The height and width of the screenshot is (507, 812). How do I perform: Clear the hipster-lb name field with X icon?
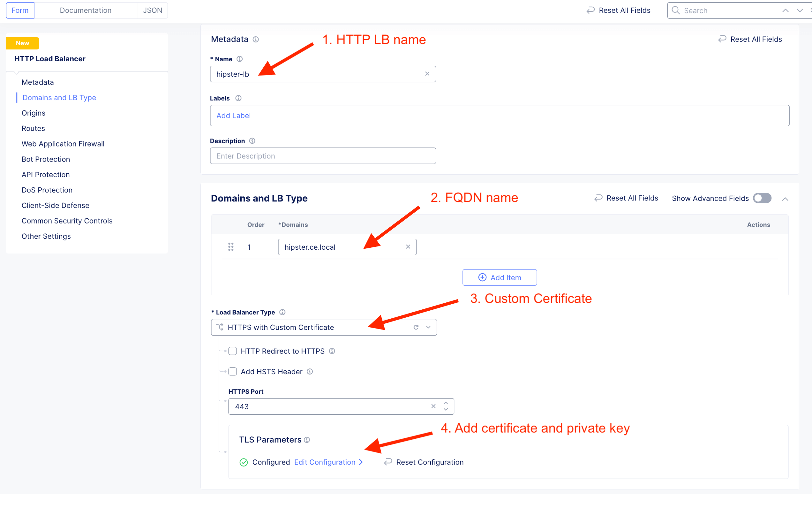click(x=427, y=74)
